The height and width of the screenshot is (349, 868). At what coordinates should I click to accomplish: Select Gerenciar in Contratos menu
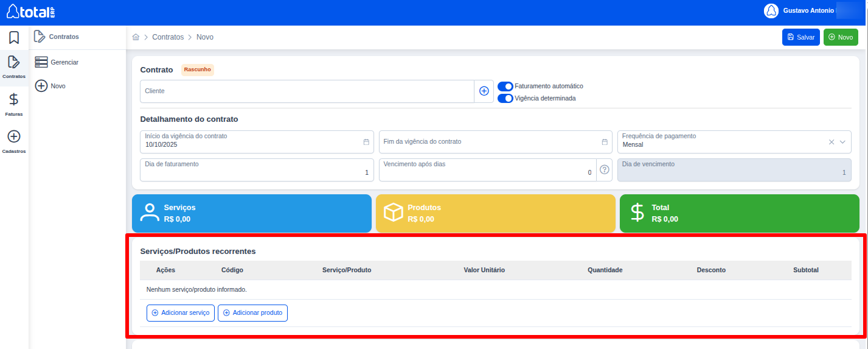[x=64, y=62]
